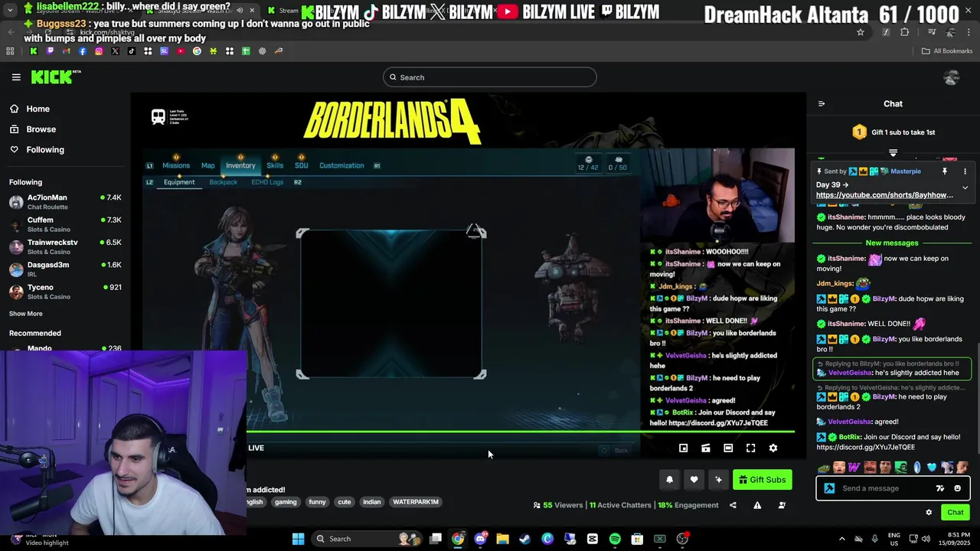This screenshot has width=980, height=551.
Task: Select the gaming tag
Action: [286, 502]
